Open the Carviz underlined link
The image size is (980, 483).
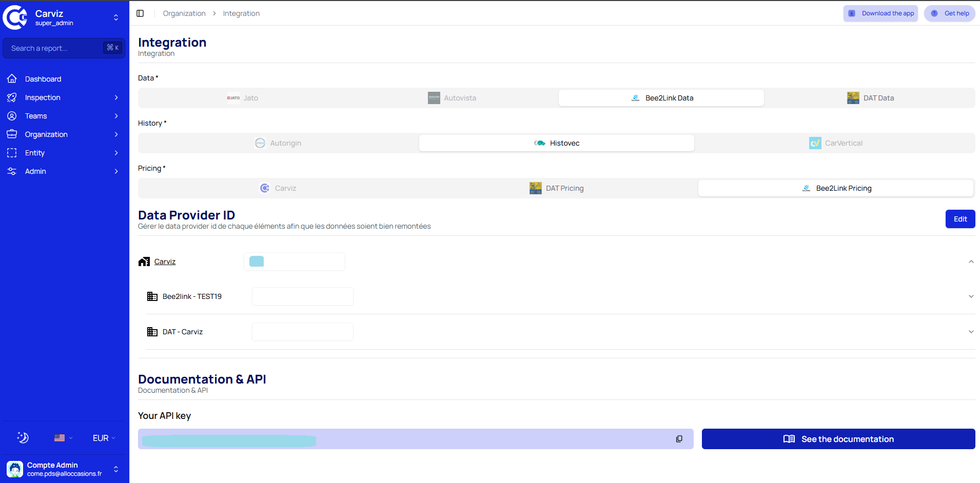[x=165, y=261]
